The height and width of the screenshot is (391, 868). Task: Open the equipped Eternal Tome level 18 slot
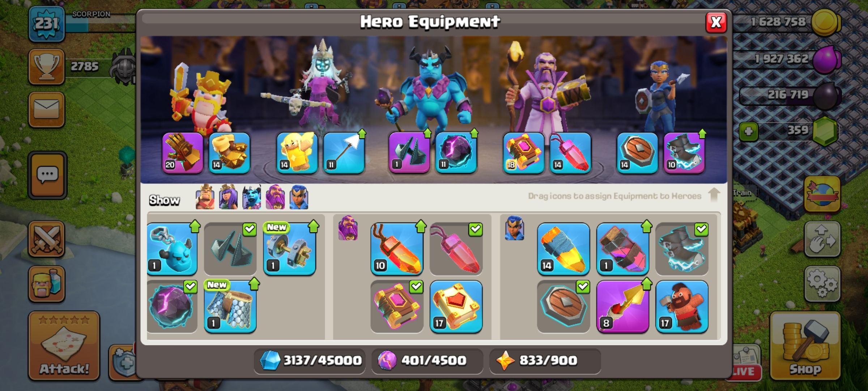524,153
